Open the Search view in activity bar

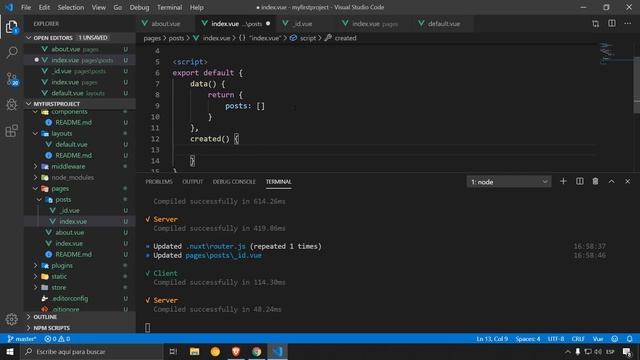coord(11,52)
